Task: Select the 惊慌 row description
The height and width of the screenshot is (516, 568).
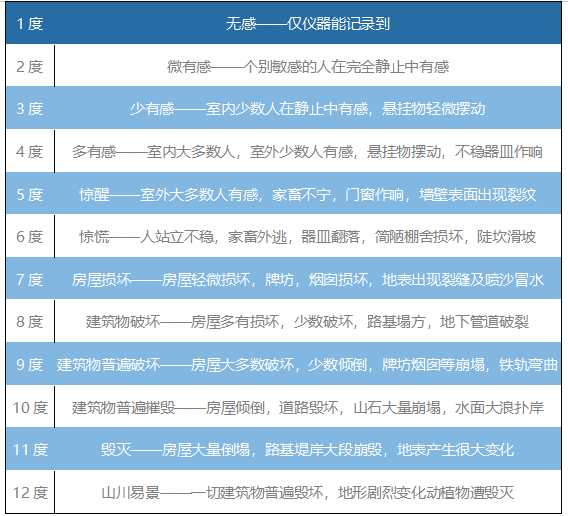Action: [308, 237]
